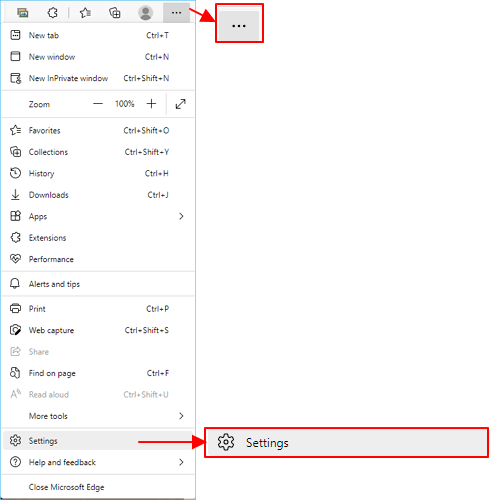This screenshot has height=500, width=499.
Task: Open the History menu entry
Action: [98, 173]
